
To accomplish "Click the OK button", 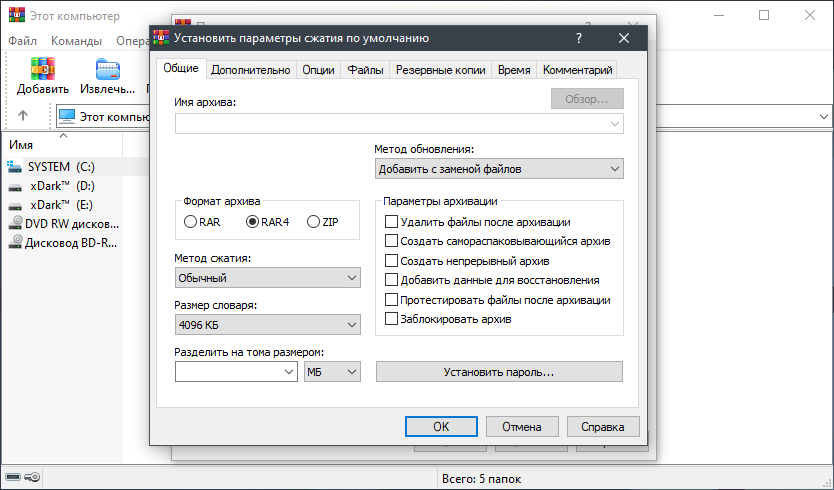I will pyautogui.click(x=441, y=427).
